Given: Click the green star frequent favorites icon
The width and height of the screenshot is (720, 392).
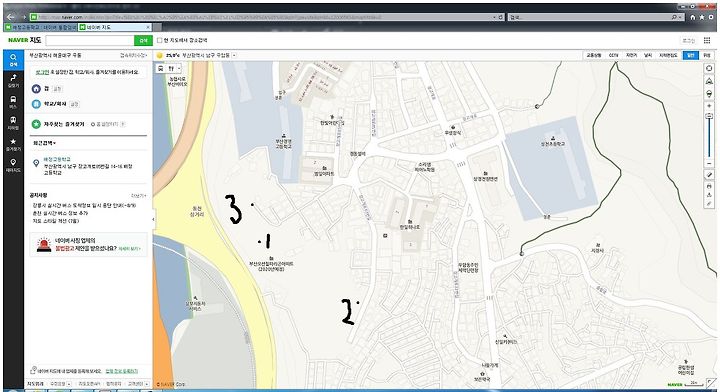Looking at the screenshot, I should (36, 124).
